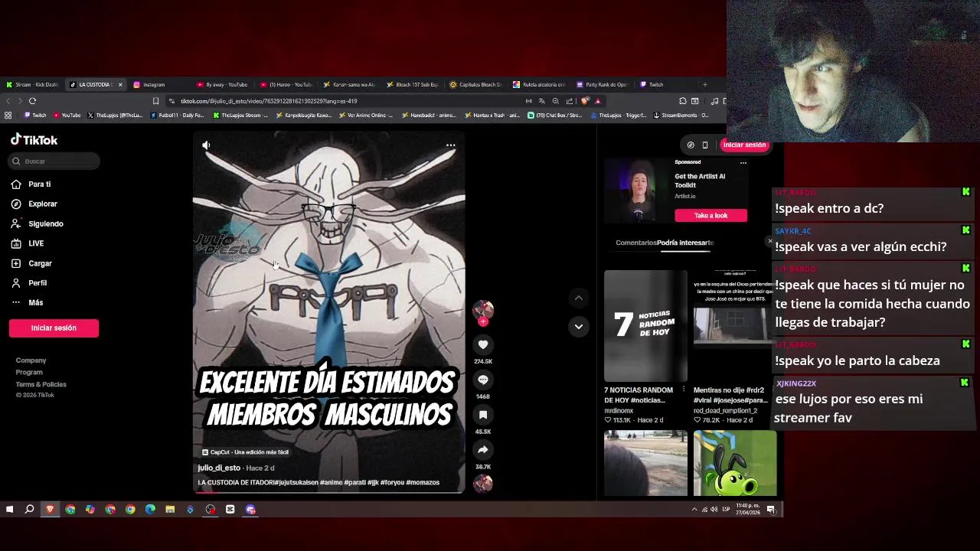
Task: Close the LA CUSTODIA TikTok browser tab
Action: pyautogui.click(x=120, y=85)
